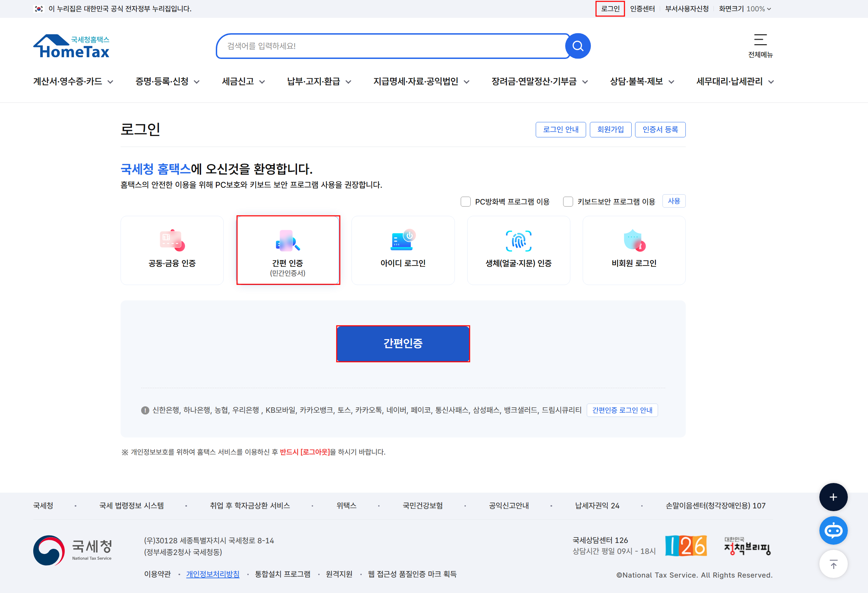Expand the 납부·고지·환급 menu

point(319,82)
